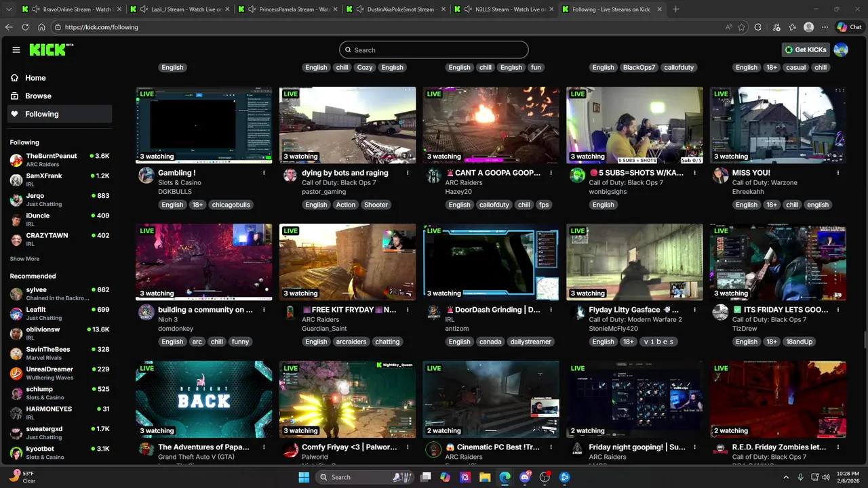
Task: Open options for FREE KIT FRYDAY stream
Action: [x=408, y=310]
